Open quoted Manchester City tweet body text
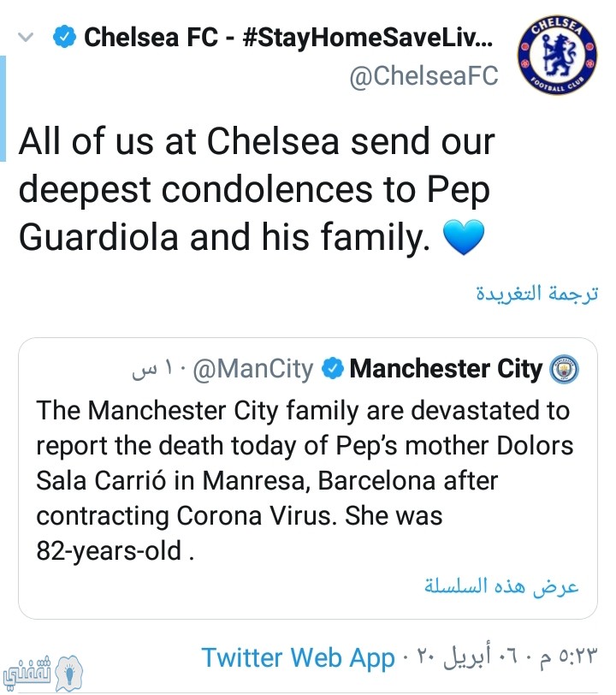616x695 pixels. [305, 480]
